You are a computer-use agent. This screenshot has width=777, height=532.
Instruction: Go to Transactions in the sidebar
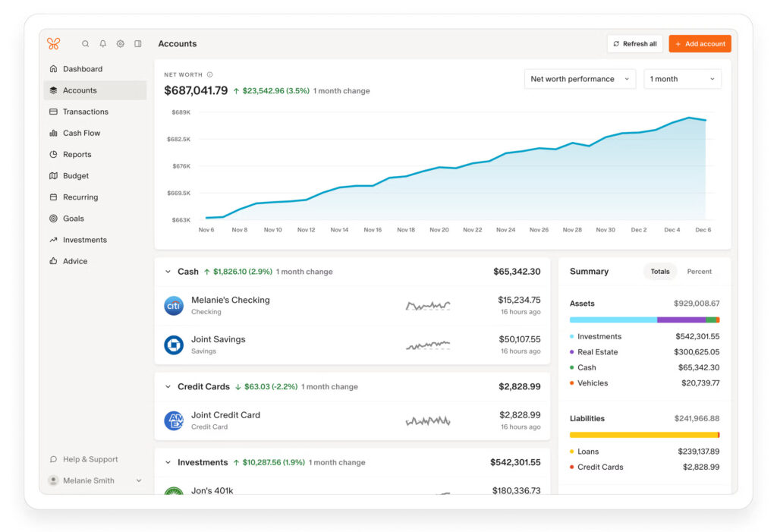[x=85, y=112]
